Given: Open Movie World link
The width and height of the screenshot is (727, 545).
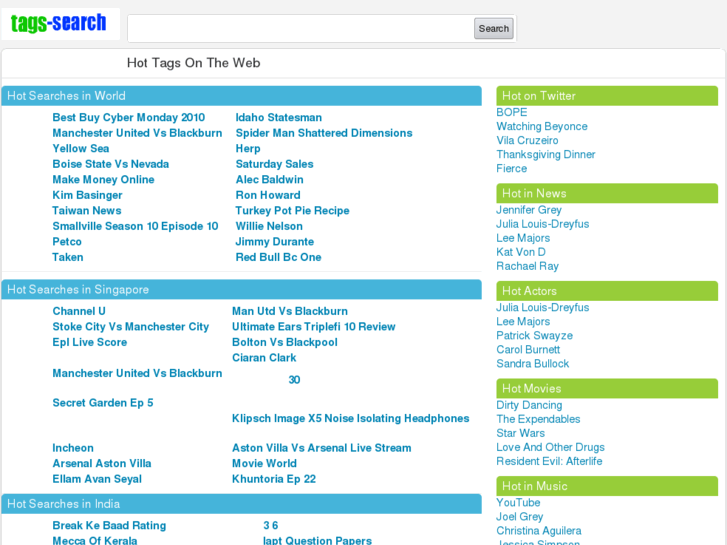Looking at the screenshot, I should 264,463.
